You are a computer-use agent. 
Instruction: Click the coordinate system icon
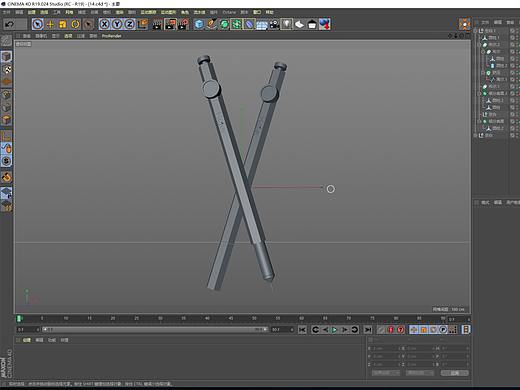click(x=143, y=24)
